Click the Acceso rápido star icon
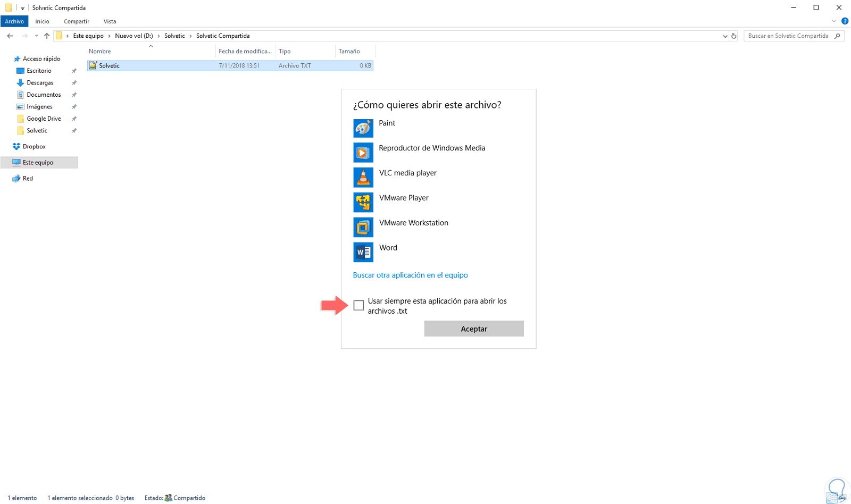This screenshot has width=851, height=504. [x=17, y=59]
